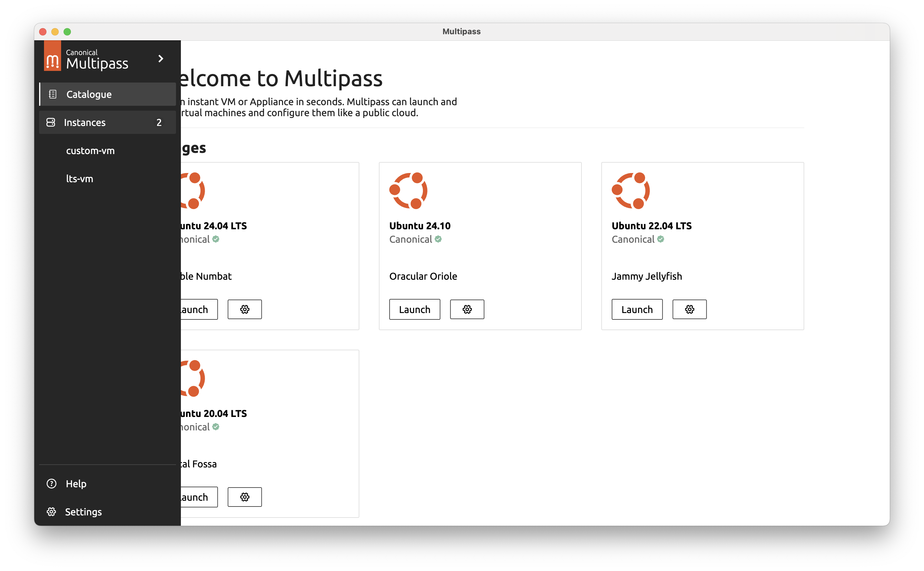Configure Ubuntu 24.04 LTS via gear button
The image size is (924, 571).
tap(244, 309)
